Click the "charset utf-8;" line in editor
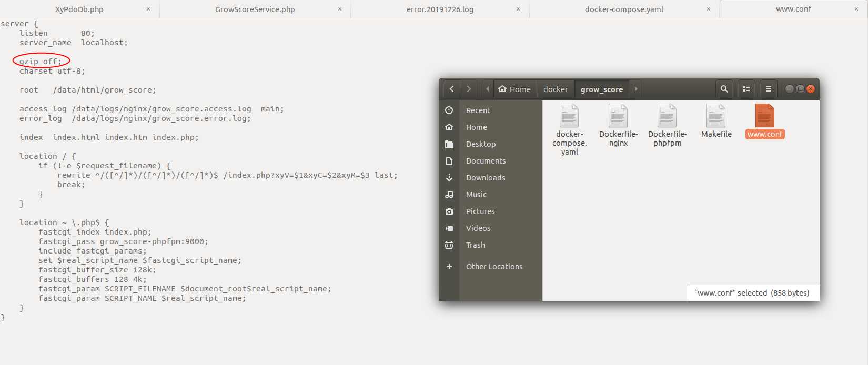This screenshot has width=868, height=365. [x=52, y=71]
